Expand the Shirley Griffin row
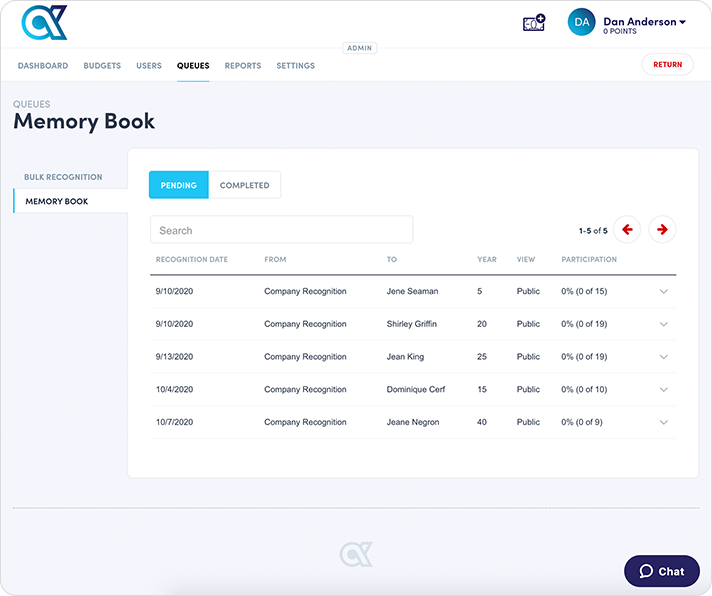The width and height of the screenshot is (712, 596). point(664,324)
